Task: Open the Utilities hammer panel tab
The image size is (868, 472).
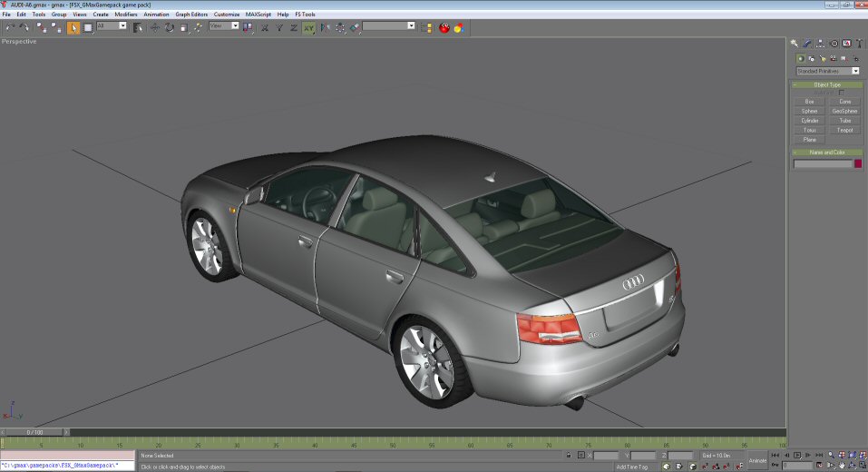Action: point(860,44)
